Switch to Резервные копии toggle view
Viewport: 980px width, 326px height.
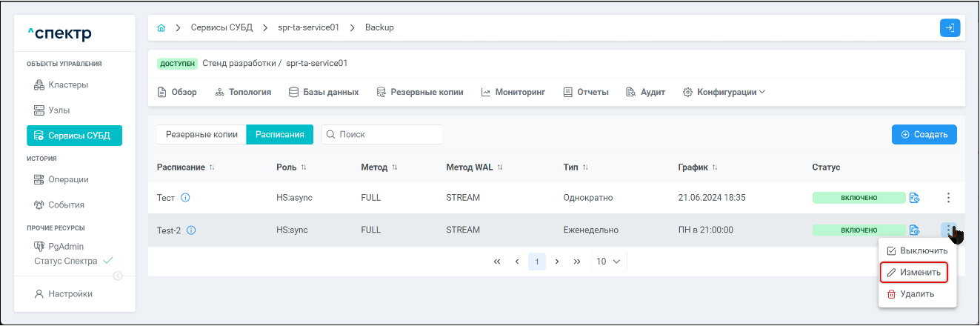click(x=201, y=135)
